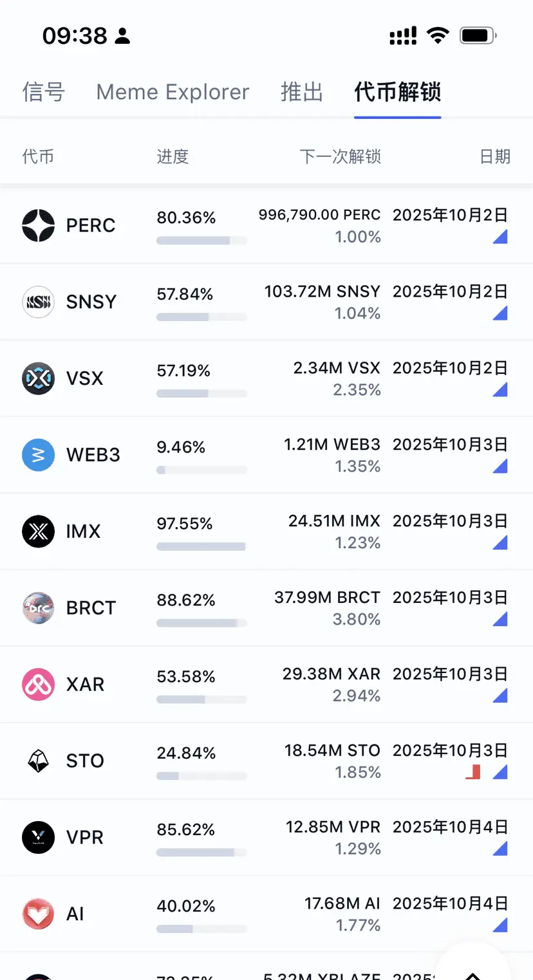Viewport: 533px width, 980px height.
Task: Select the VSX token icon
Action: pyautogui.click(x=39, y=378)
